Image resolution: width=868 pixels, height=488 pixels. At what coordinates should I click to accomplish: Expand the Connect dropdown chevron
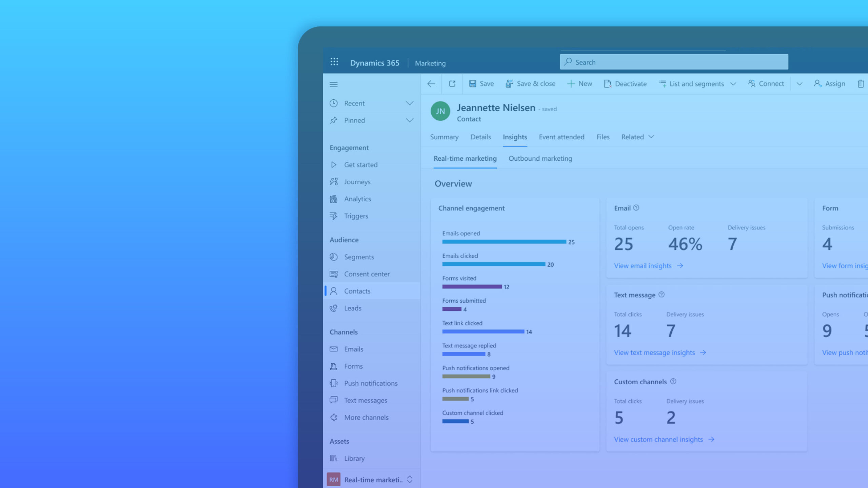(x=799, y=84)
